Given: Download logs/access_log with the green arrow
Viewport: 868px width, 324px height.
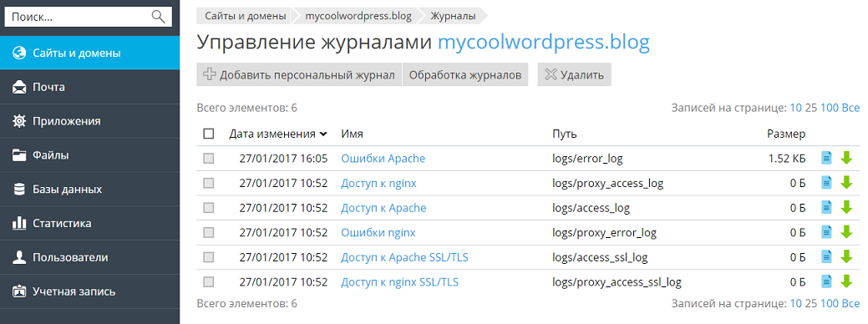Looking at the screenshot, I should point(845,208).
